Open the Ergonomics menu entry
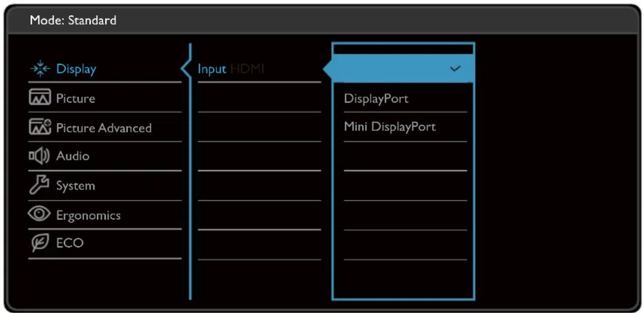The width and height of the screenshot is (644, 313). (105, 215)
